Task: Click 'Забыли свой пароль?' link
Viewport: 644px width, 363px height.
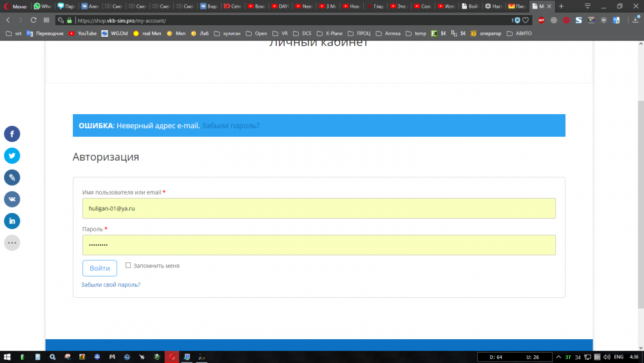Action: pos(111,284)
